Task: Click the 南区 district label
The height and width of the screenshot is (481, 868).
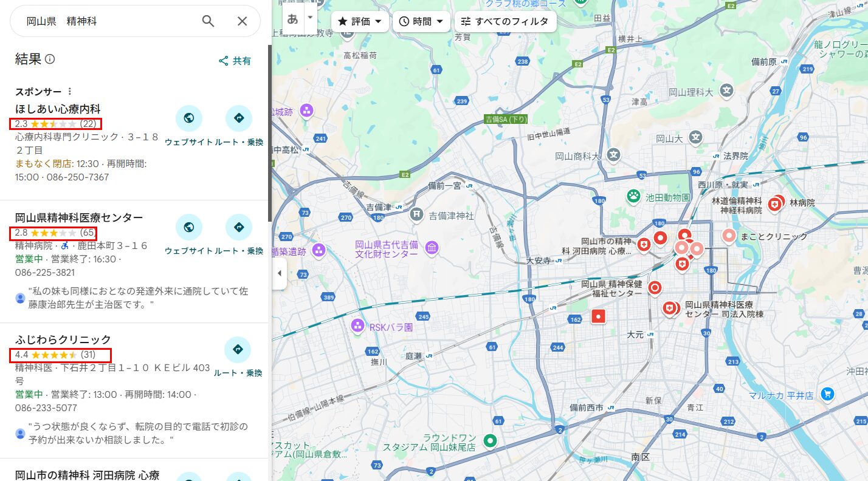Action: 641,457
